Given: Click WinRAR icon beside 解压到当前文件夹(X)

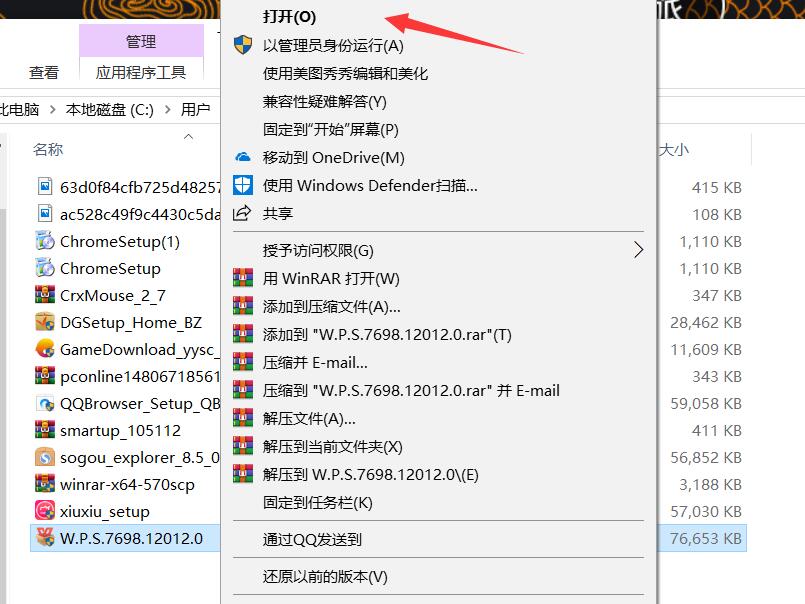Looking at the screenshot, I should pyautogui.click(x=243, y=446).
